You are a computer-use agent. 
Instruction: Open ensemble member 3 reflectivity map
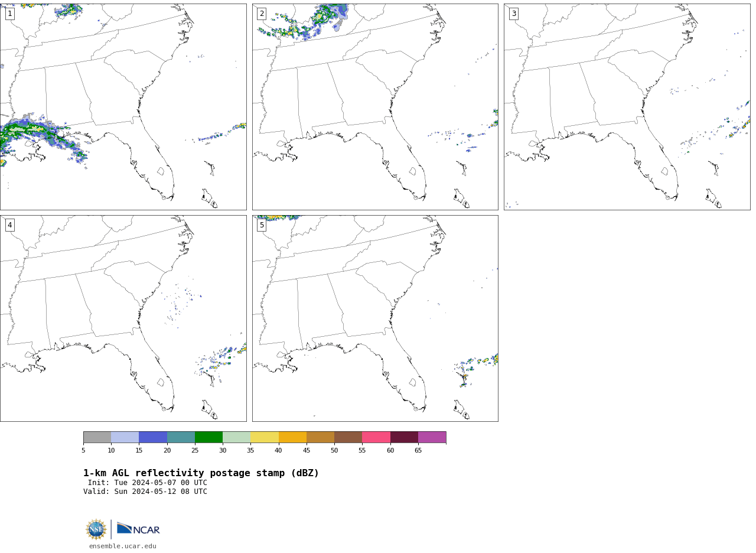(627, 107)
